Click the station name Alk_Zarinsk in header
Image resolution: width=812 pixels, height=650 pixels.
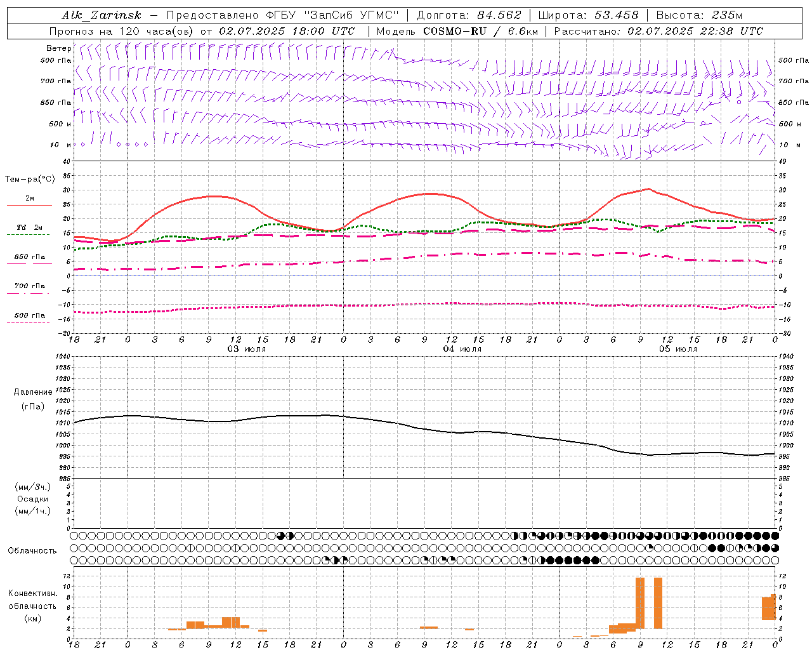(101, 15)
